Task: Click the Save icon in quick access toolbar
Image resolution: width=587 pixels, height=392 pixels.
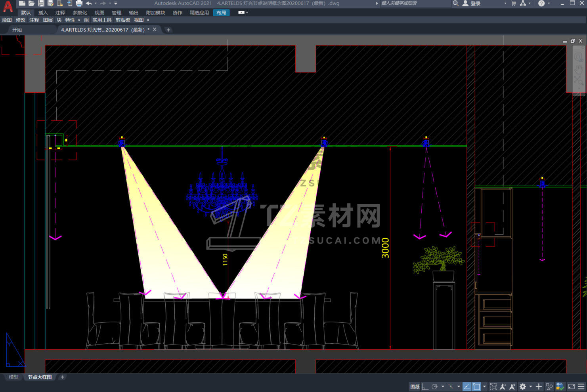Action: pyautogui.click(x=41, y=3)
